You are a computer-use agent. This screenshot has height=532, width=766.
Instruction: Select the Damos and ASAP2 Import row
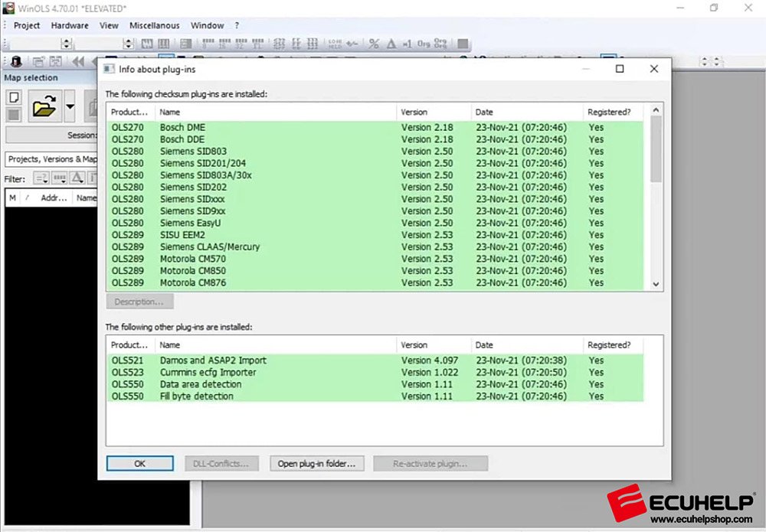coord(375,361)
